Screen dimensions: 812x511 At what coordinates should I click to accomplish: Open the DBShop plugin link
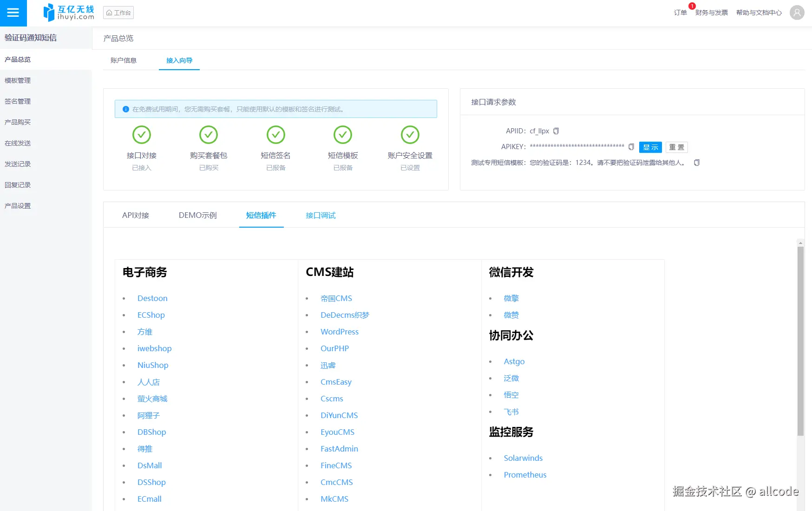(x=152, y=432)
